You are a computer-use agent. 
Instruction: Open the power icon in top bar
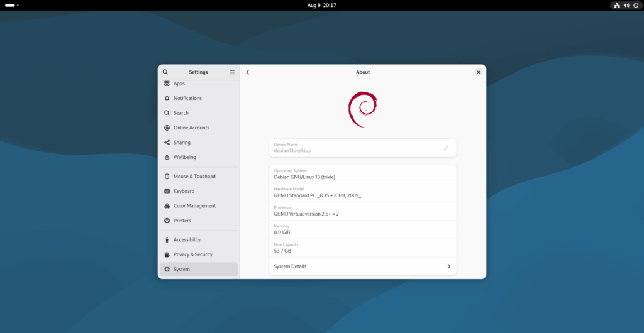[636, 5]
